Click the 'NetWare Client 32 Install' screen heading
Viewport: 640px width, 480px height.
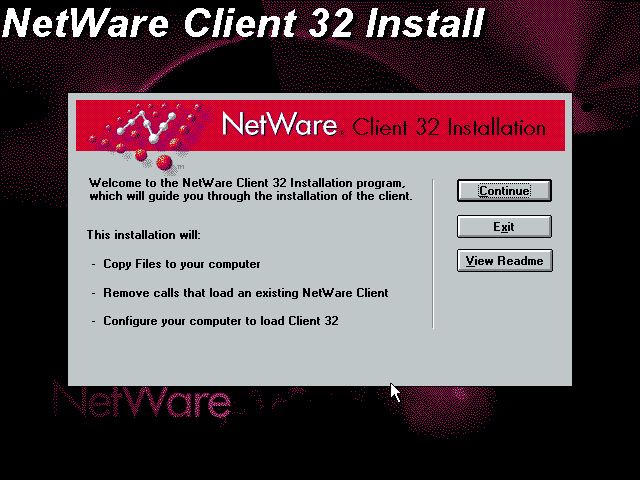click(243, 22)
